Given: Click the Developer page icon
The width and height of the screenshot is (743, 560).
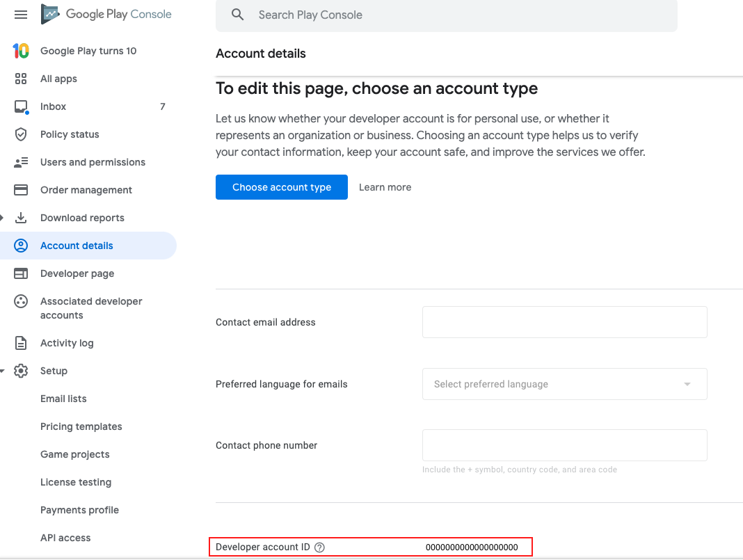Looking at the screenshot, I should (x=21, y=273).
